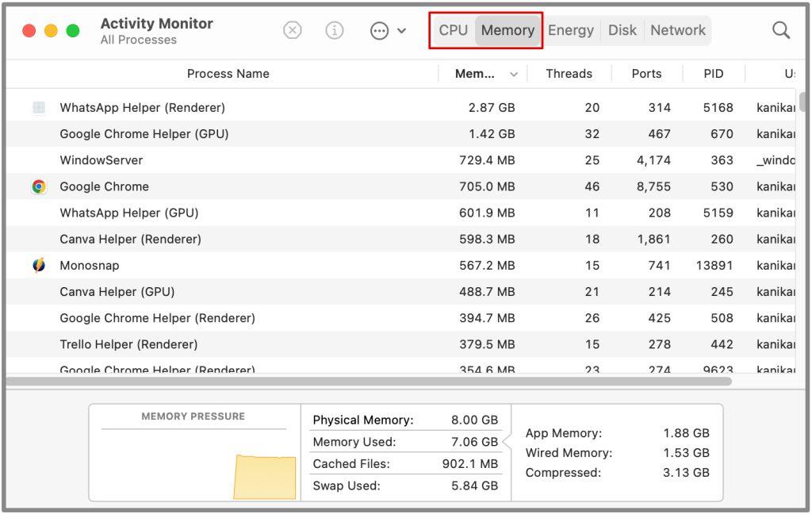Viewport: 812px width, 514px height.
Task: Click the green zoom window button
Action: (x=73, y=31)
